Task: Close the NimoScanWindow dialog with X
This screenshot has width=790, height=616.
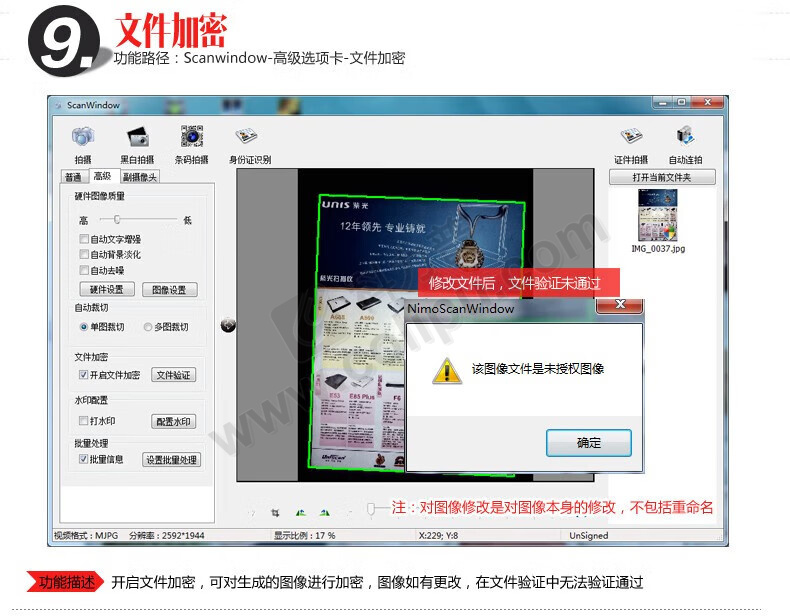Action: 620,304
